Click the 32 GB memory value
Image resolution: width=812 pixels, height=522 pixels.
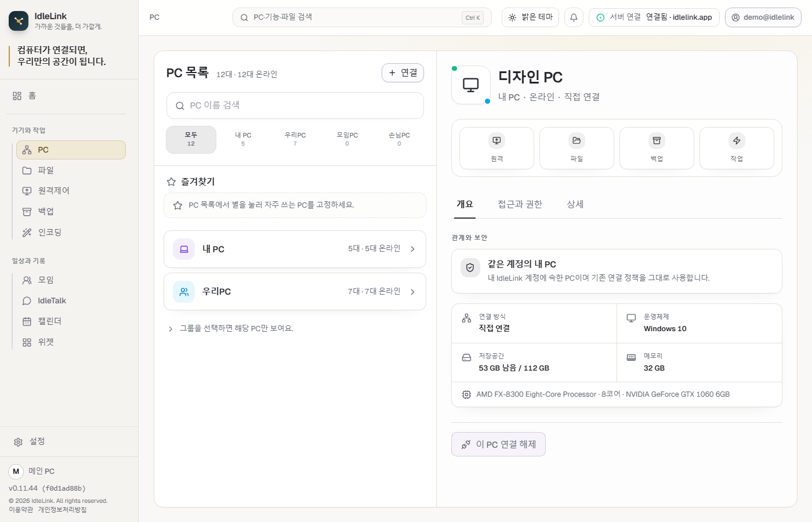coord(654,368)
